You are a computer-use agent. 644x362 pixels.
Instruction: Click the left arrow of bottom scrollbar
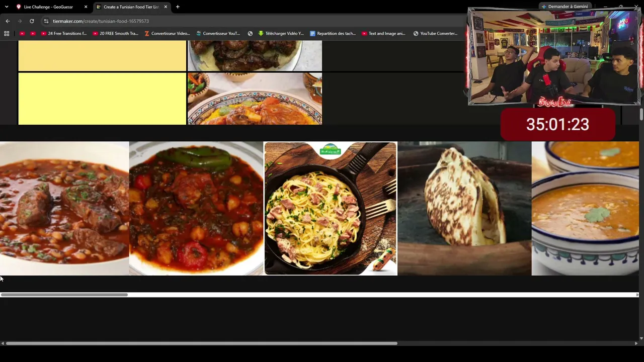tap(3, 343)
